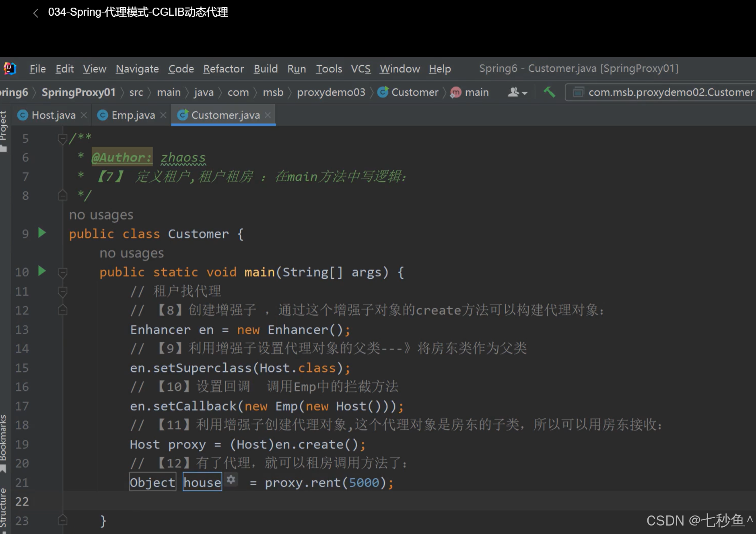The height and width of the screenshot is (534, 756).
Task: Click the IntelliJ IDEA logo in the top-left corner
Action: [9, 68]
